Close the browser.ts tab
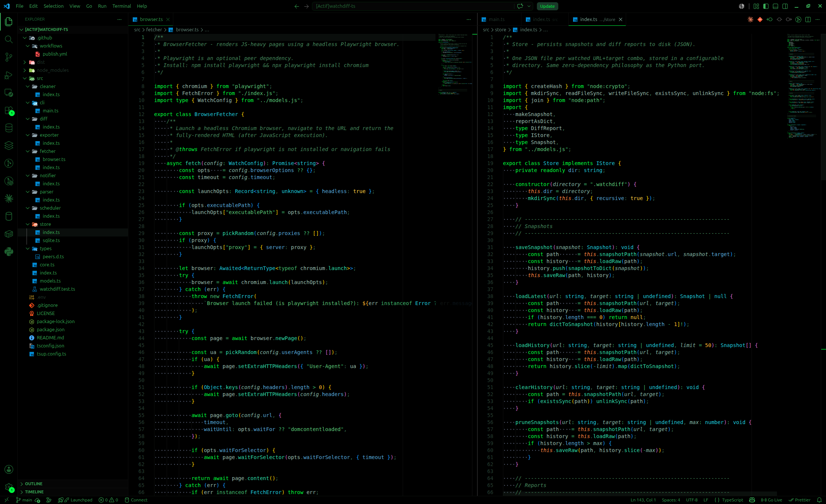The height and width of the screenshot is (504, 826). pyautogui.click(x=168, y=20)
